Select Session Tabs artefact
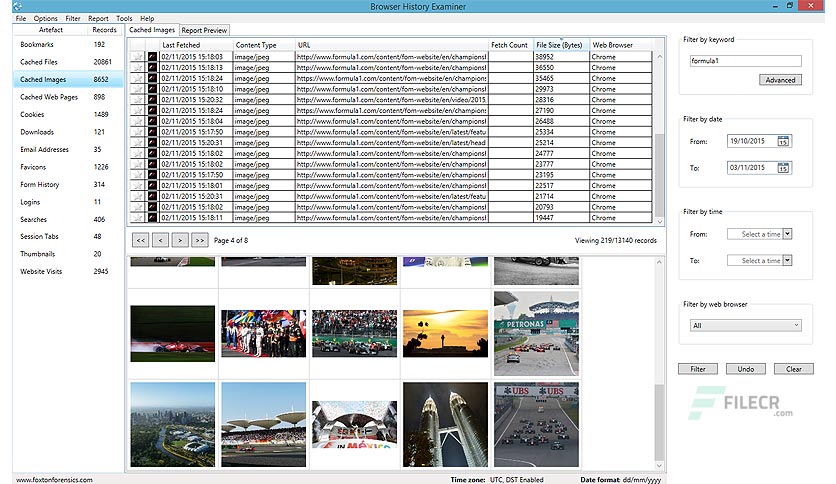The image size is (836, 484). point(68,237)
